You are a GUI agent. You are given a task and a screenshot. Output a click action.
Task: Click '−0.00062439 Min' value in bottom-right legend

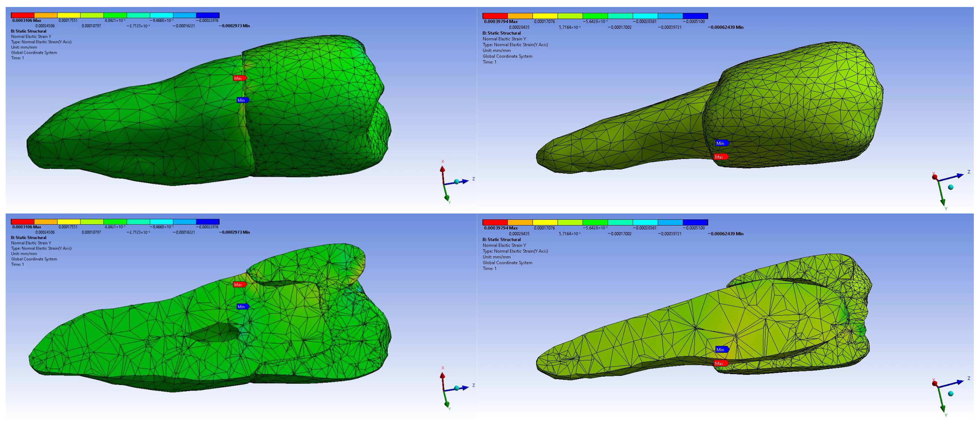(726, 234)
